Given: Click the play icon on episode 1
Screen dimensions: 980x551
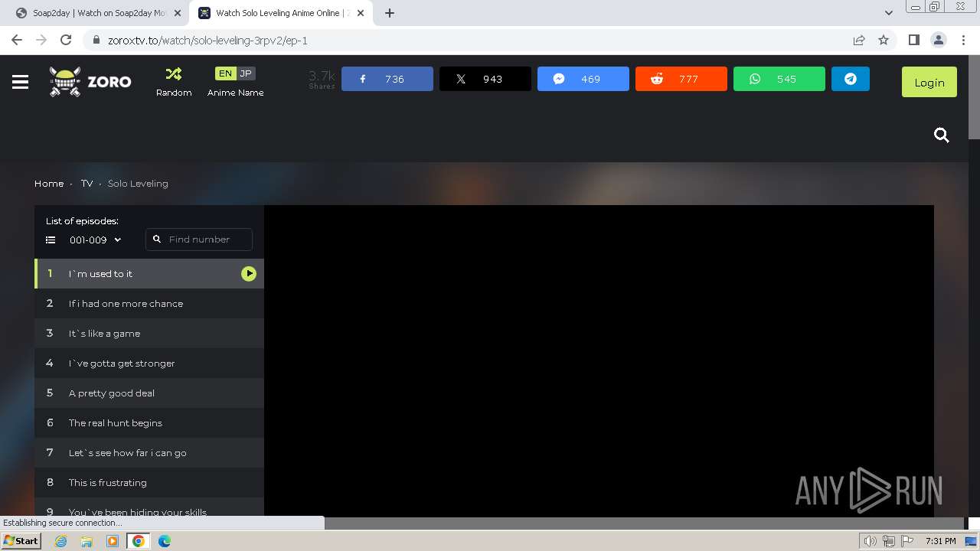Looking at the screenshot, I should [249, 274].
